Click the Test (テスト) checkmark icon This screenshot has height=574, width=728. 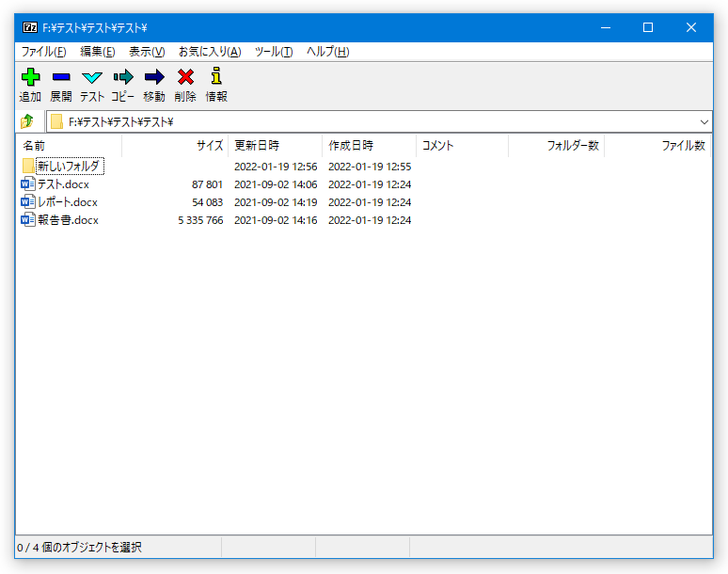[x=92, y=77]
